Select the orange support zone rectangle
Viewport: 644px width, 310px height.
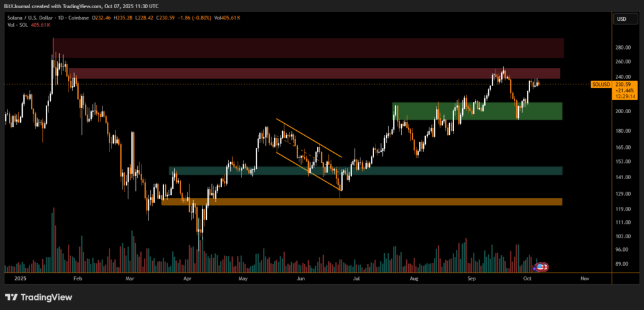tap(361, 202)
